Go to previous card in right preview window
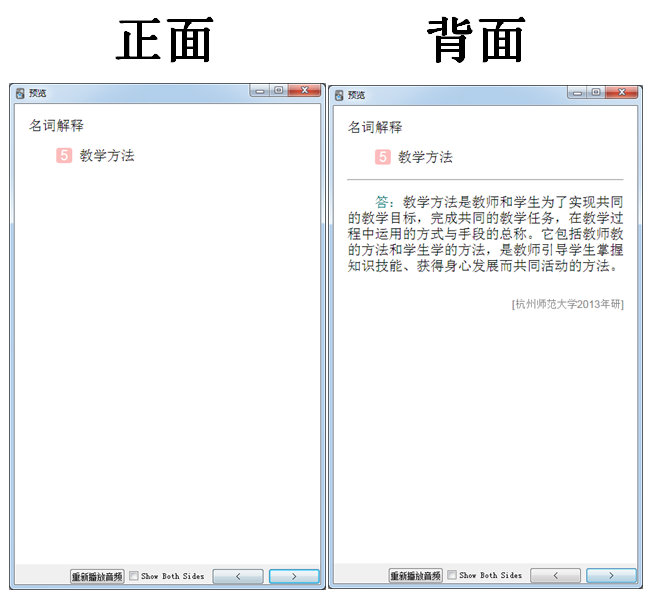Image resolution: width=650 pixels, height=590 pixels. pos(555,575)
